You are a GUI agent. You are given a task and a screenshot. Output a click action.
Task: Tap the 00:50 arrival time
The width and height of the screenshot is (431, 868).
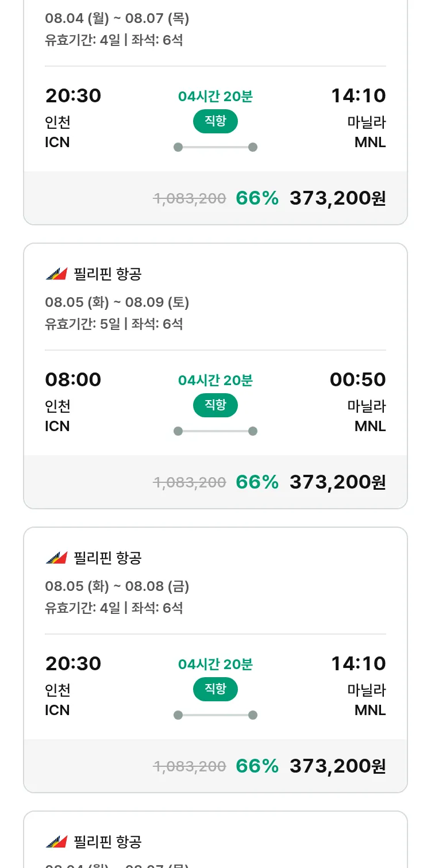357,379
